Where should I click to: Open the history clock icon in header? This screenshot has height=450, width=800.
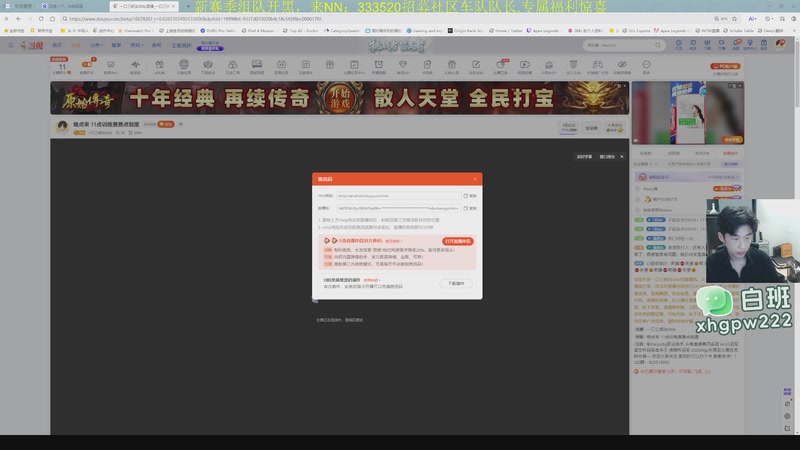point(679,43)
